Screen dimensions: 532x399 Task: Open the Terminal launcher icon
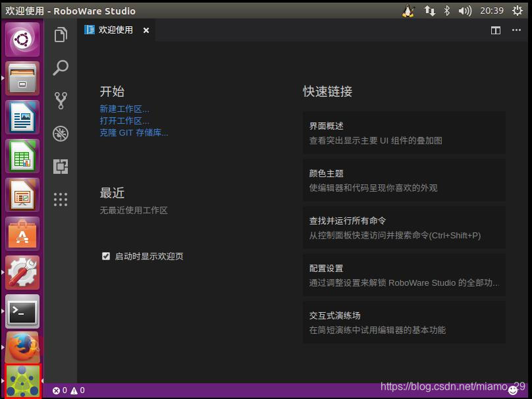22,311
